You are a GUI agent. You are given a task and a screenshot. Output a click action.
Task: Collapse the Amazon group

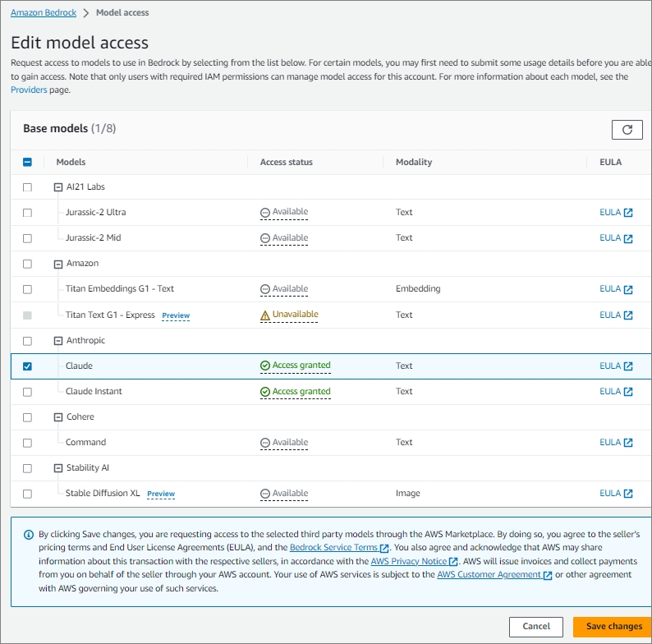pos(58,264)
